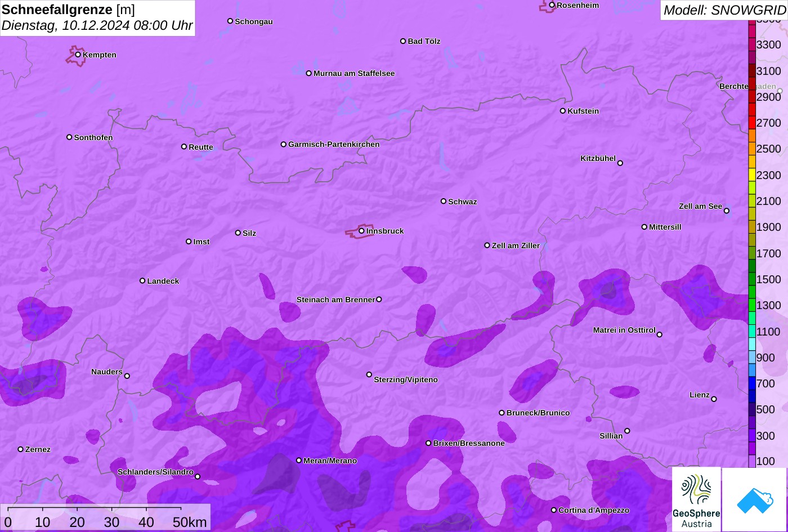Click the 'Schneefallgrenze [m]' title text

68,10
